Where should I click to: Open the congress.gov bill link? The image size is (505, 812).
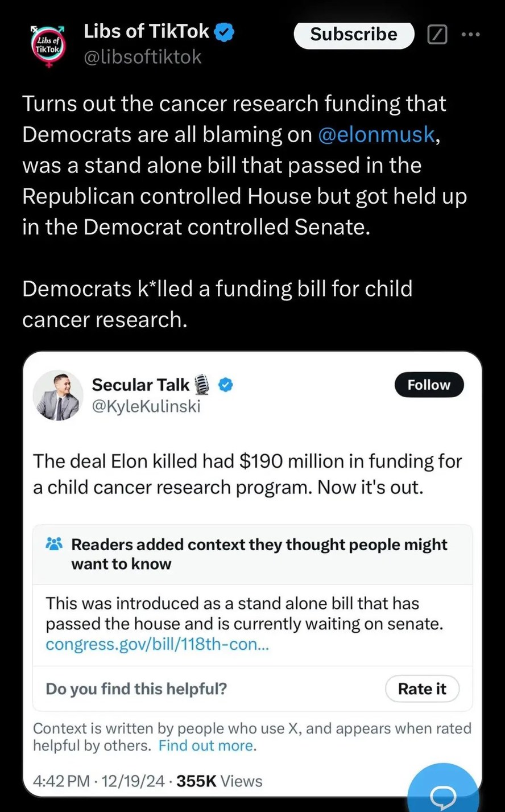pos(157,645)
